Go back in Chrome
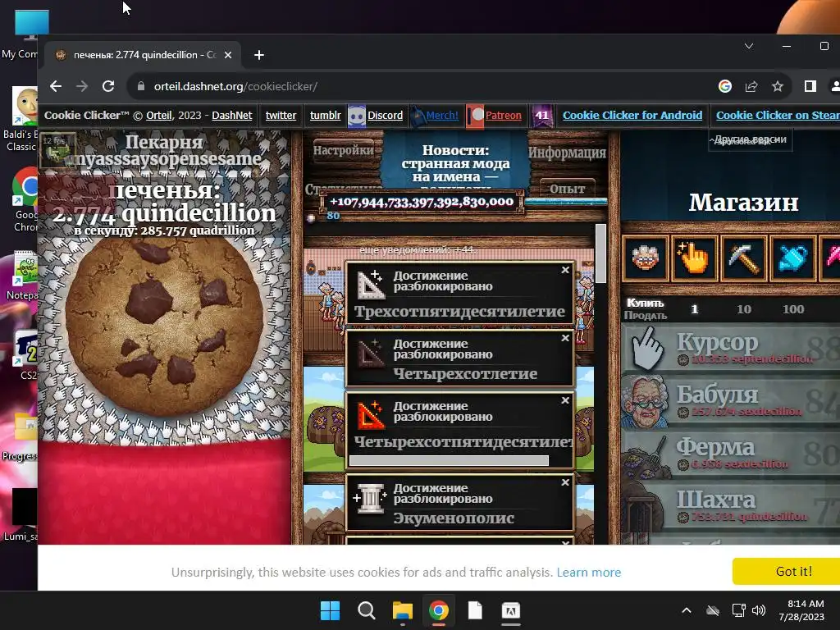The height and width of the screenshot is (630, 840). (56, 86)
